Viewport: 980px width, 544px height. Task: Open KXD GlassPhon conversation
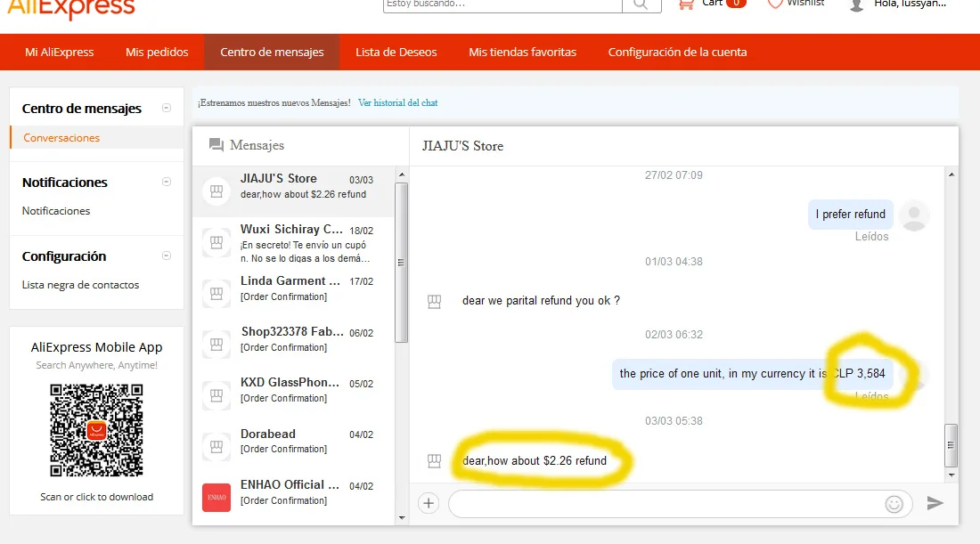click(294, 395)
